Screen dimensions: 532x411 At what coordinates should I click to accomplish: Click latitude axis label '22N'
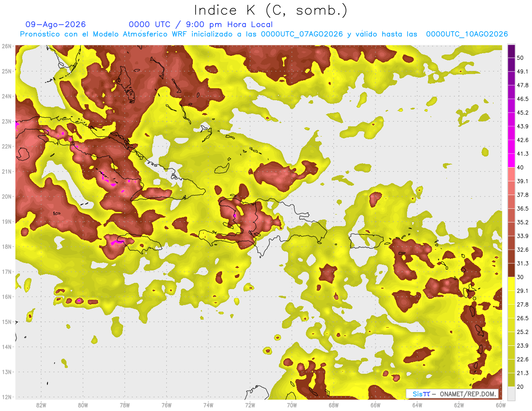coord(7,146)
